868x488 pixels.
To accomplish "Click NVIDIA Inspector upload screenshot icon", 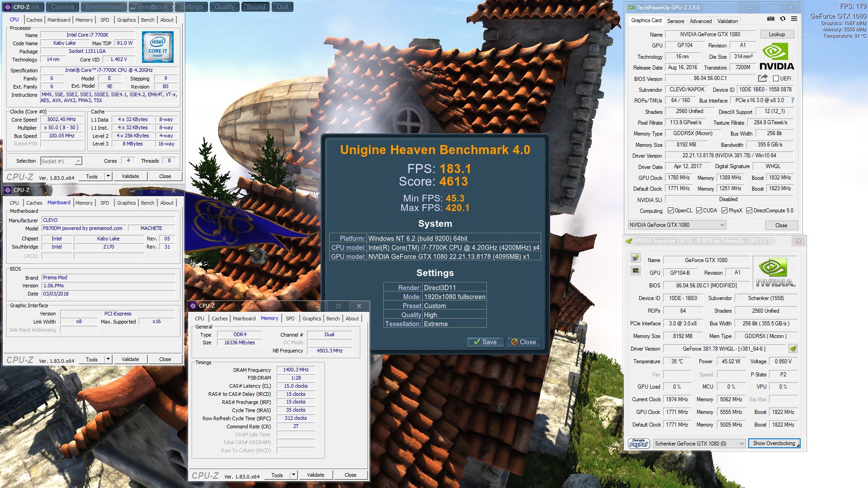I will pyautogui.click(x=636, y=258).
